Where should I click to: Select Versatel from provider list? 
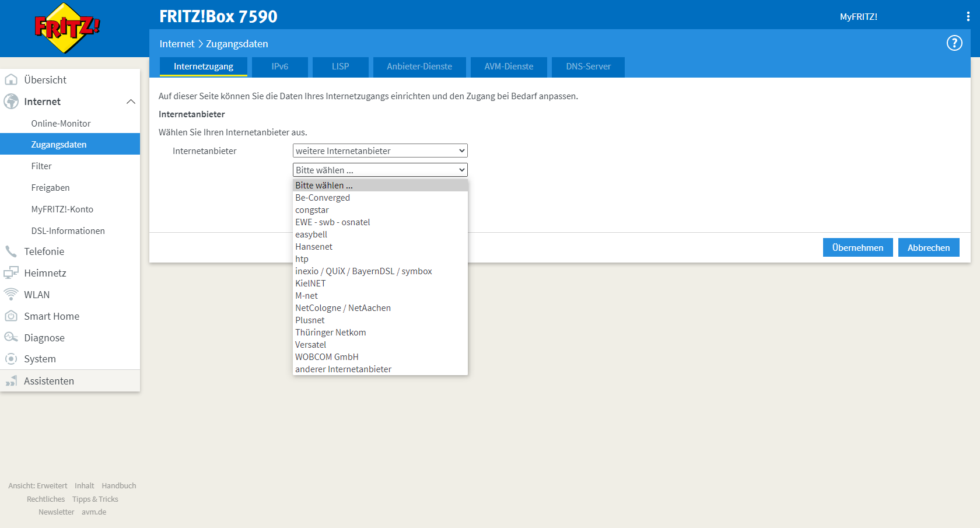380,345
